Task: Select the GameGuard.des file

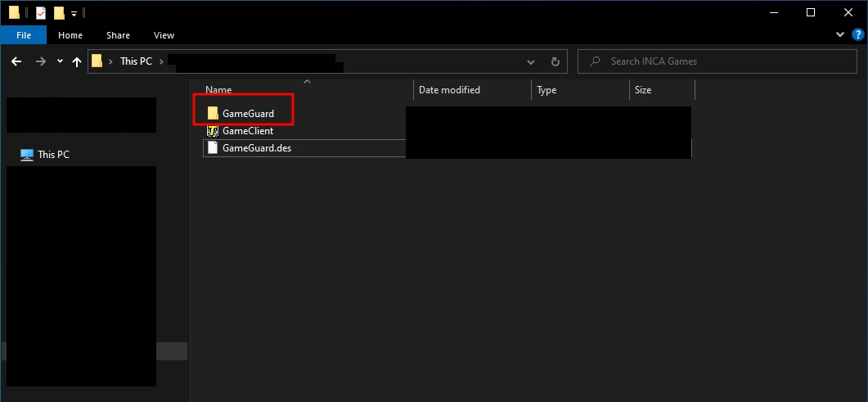Action: pos(257,148)
